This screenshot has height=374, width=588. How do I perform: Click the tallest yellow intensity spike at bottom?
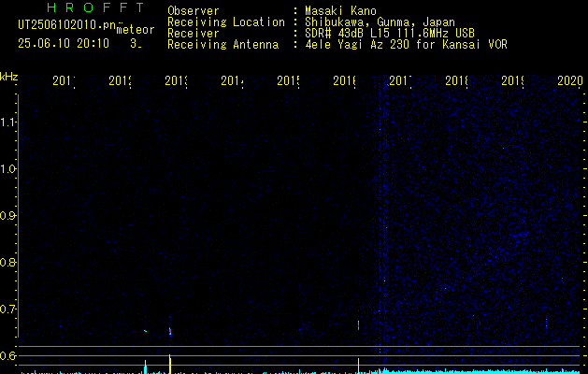coord(170,364)
